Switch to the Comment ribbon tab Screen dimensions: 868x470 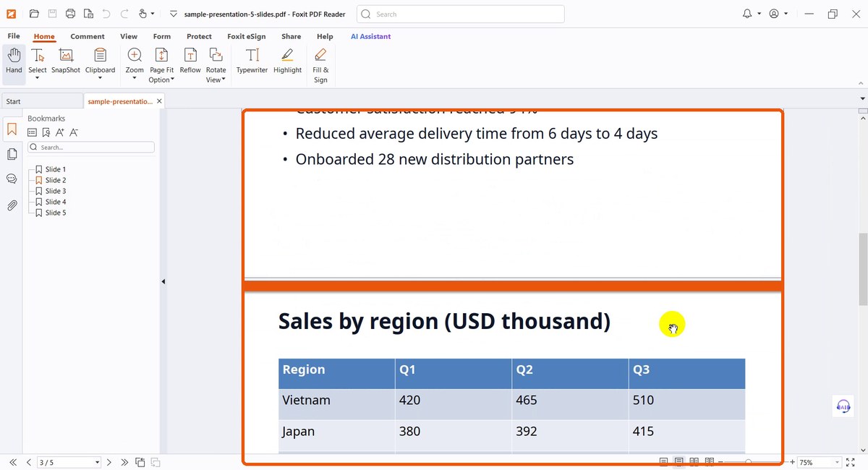point(88,36)
